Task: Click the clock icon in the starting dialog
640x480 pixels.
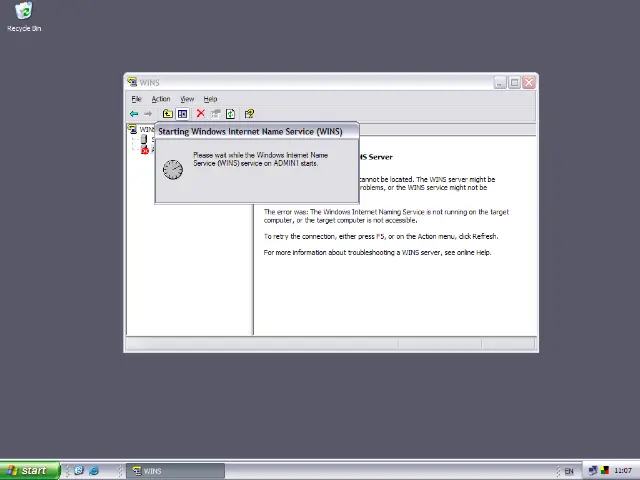Action: [x=173, y=169]
